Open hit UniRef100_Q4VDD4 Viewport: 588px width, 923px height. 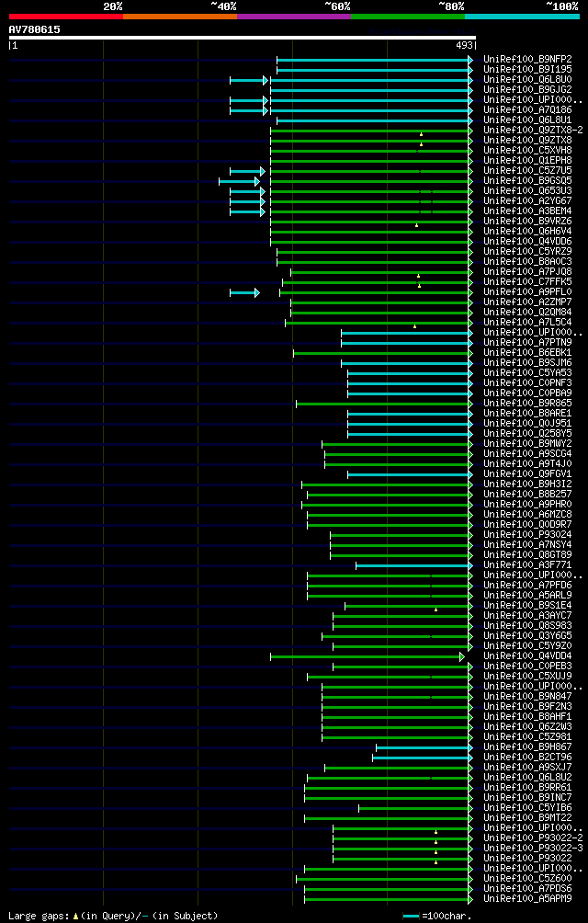tap(527, 655)
